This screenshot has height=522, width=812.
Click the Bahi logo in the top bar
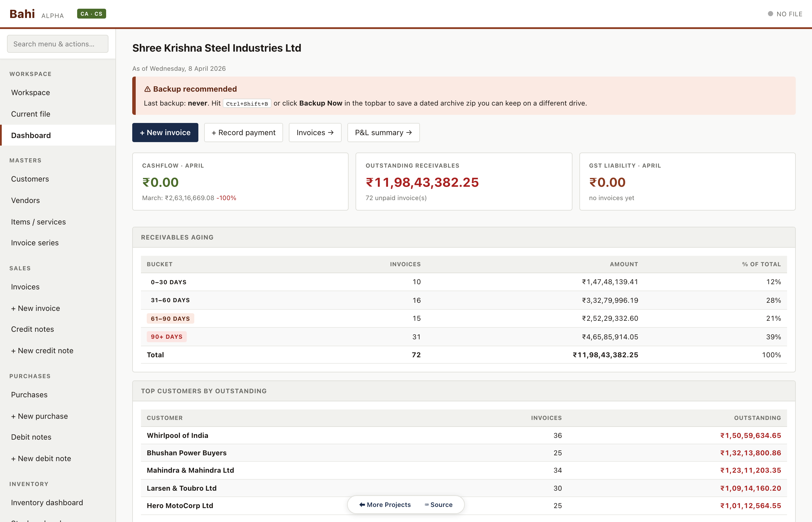(x=22, y=14)
